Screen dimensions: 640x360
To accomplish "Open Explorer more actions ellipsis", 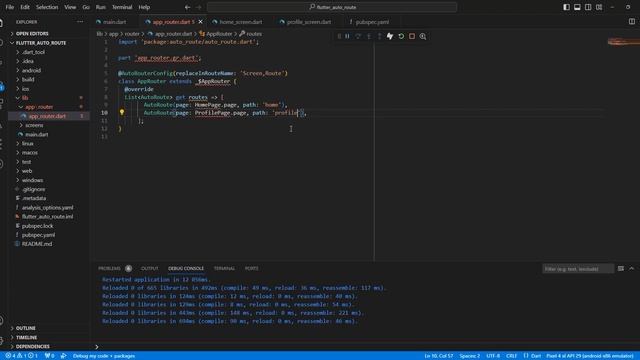I will click(x=80, y=22).
